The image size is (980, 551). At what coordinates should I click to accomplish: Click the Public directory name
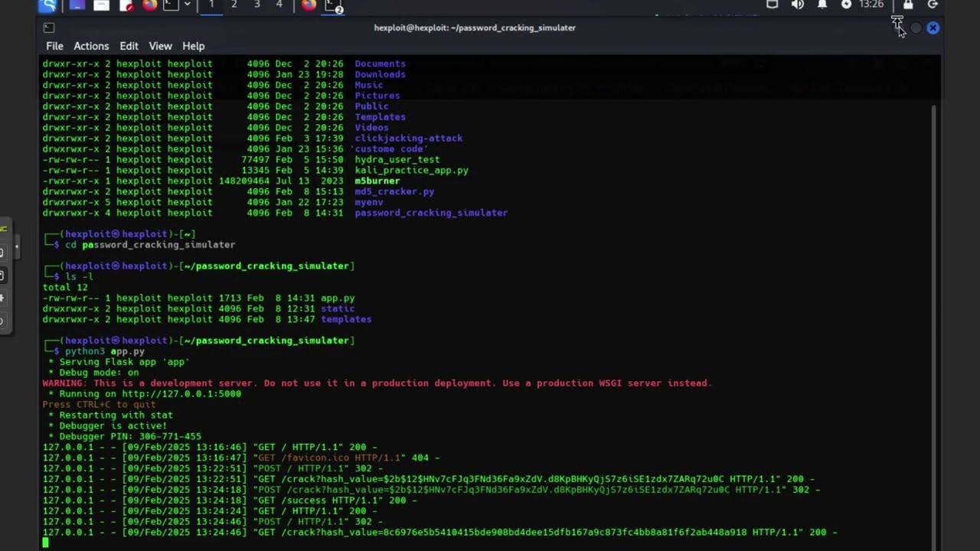[371, 106]
